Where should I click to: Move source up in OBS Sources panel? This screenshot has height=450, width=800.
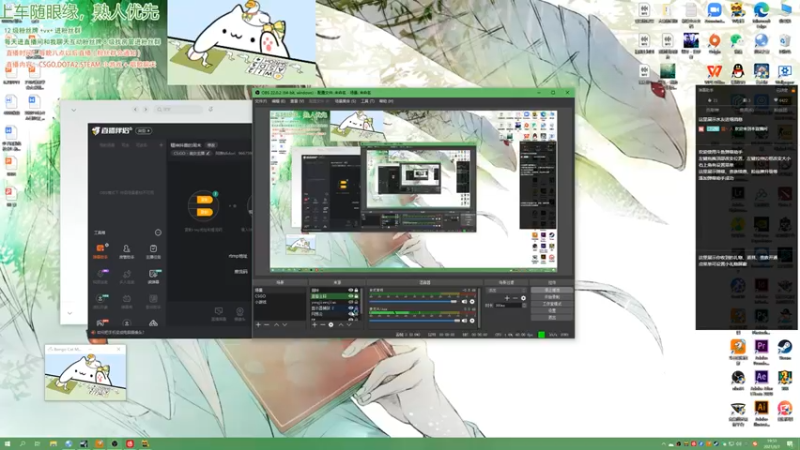pyautogui.click(x=341, y=324)
